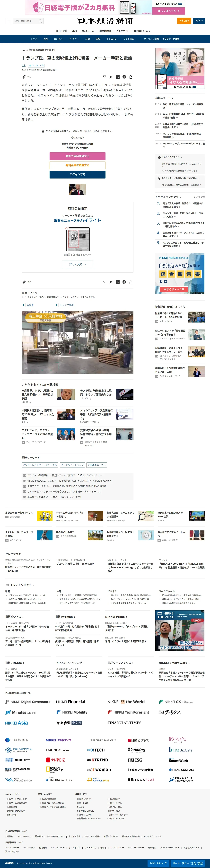Open the 日経ヴェリタス logo link
The image size is (210, 868).
(170, 712)
